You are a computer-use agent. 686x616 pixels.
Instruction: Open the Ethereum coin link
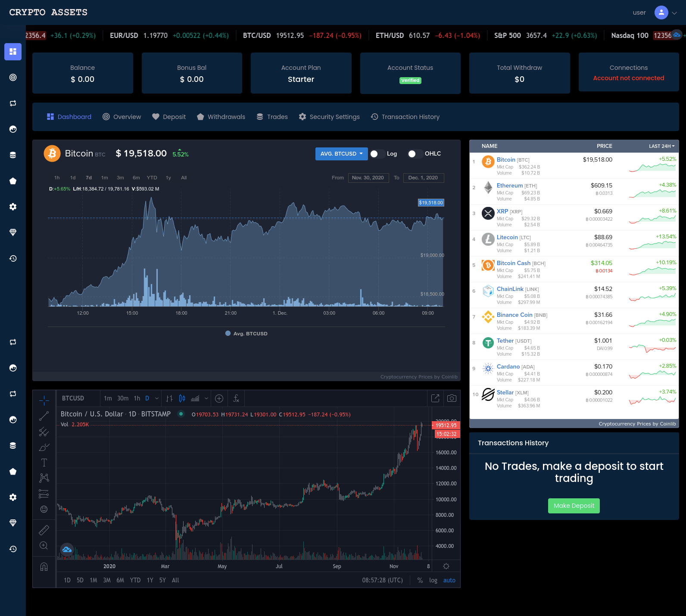509,185
